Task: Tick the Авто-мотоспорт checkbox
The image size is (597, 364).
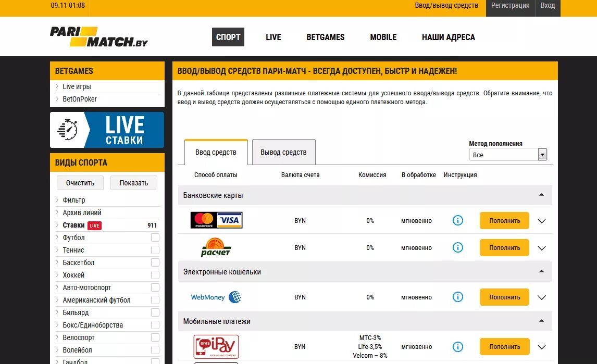Action: tap(155, 287)
